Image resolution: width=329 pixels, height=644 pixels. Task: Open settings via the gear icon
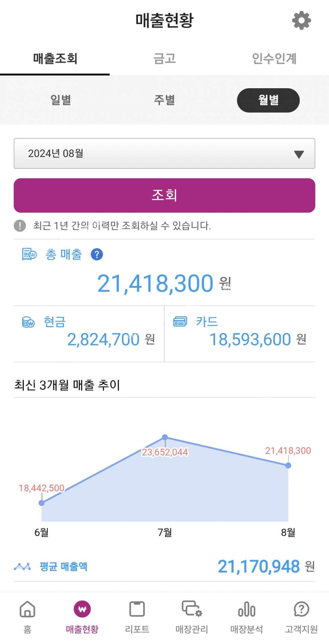[301, 20]
